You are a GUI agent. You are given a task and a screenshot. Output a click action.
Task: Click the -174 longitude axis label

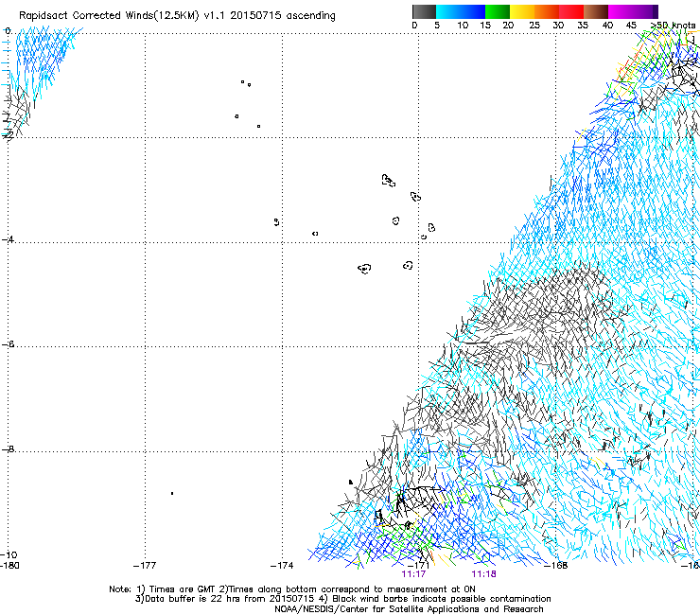282,566
